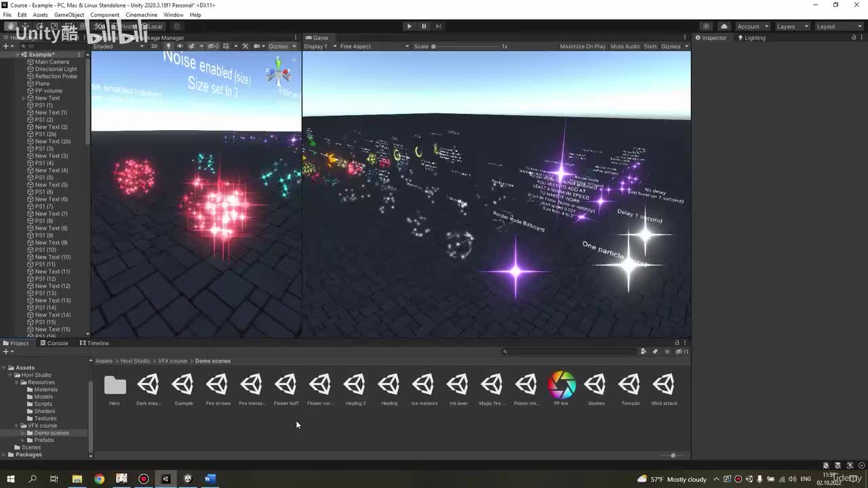Select the Example scene asset

[183, 389]
